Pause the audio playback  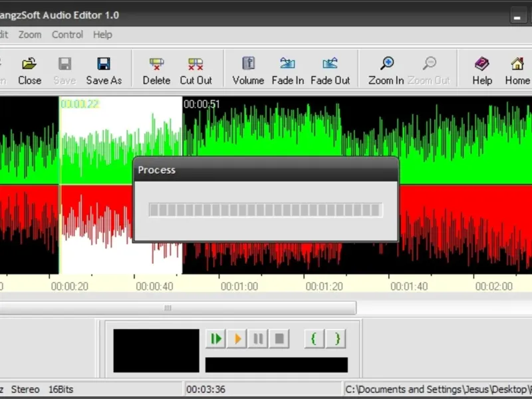(x=258, y=338)
